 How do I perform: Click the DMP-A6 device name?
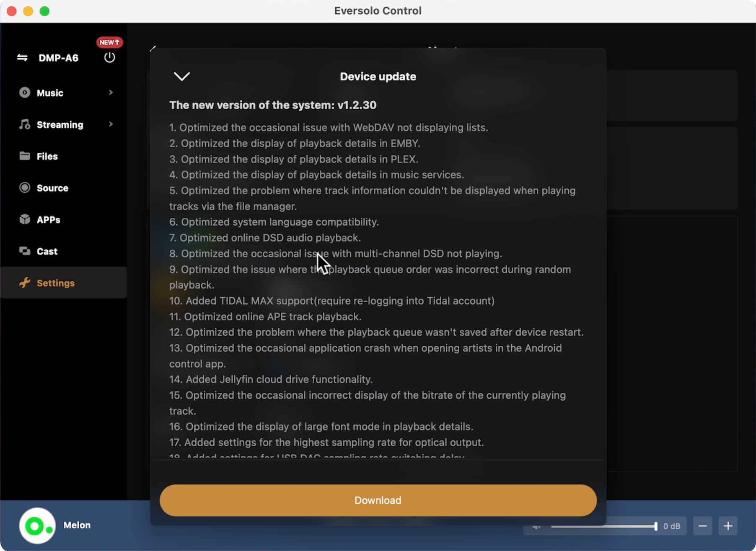click(59, 58)
